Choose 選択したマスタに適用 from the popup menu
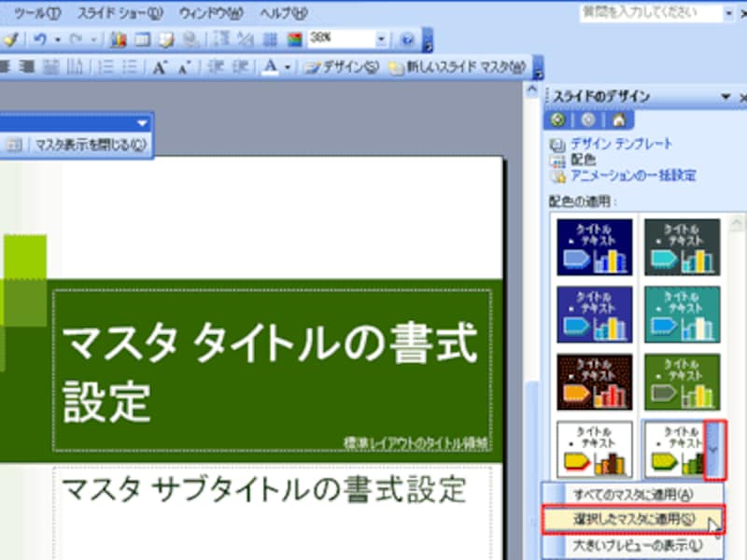 (634, 517)
